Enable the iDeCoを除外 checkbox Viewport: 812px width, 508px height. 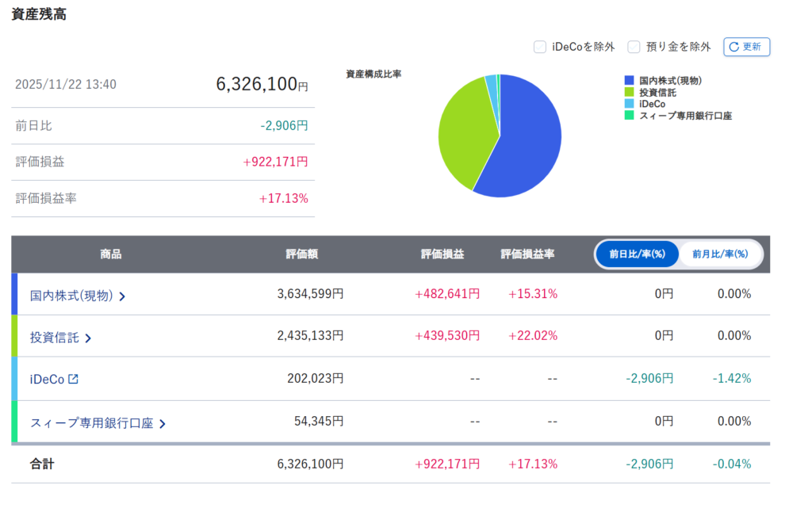[540, 47]
